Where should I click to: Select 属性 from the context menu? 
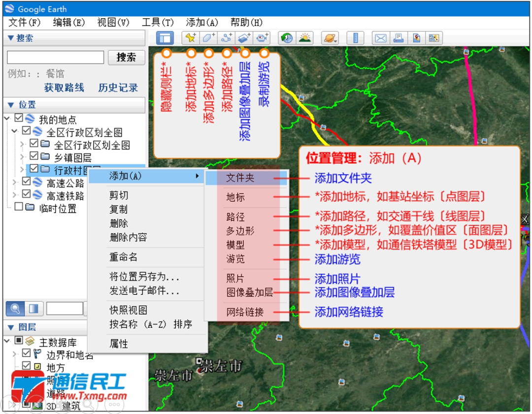pos(119,344)
